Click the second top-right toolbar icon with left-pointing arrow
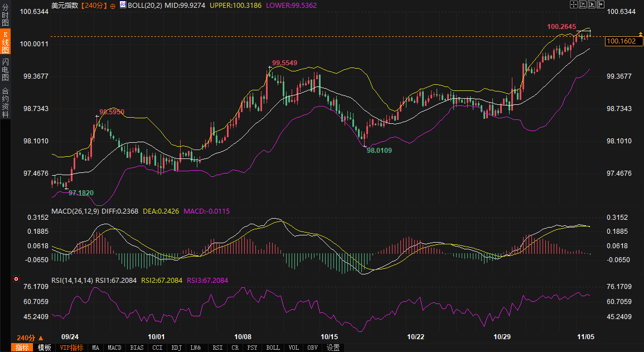This screenshot has width=644, height=352. coord(582,4)
